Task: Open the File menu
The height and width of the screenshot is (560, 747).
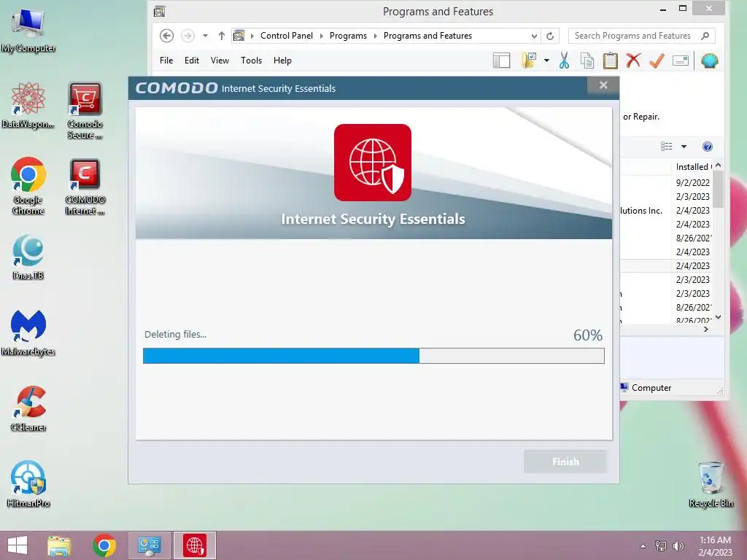Action: coord(166,61)
